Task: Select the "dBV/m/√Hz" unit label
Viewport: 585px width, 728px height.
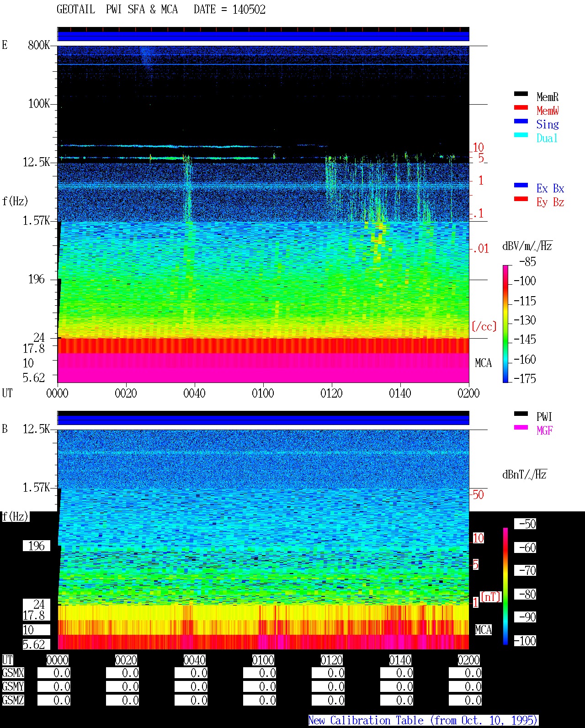Action: [x=527, y=246]
